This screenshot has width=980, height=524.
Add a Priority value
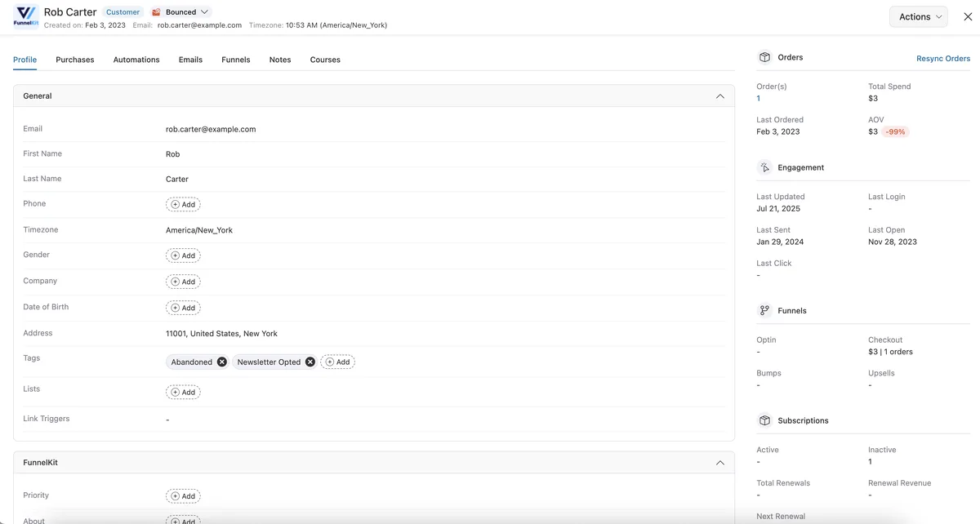pos(183,496)
